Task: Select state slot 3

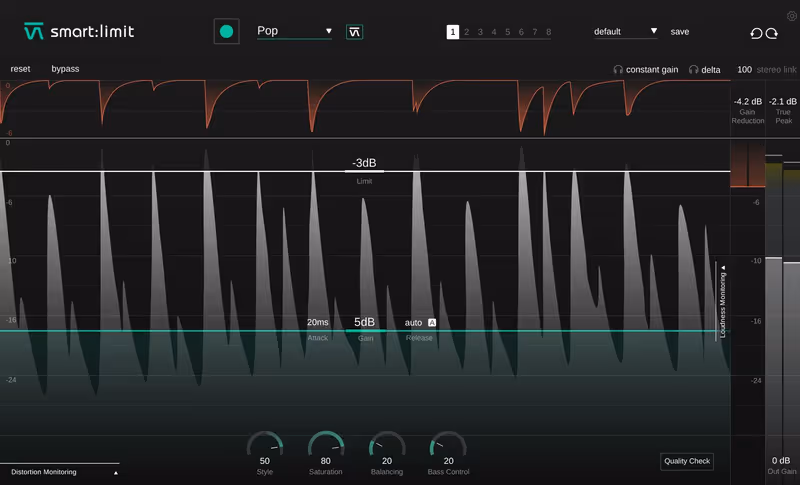Action: click(480, 32)
